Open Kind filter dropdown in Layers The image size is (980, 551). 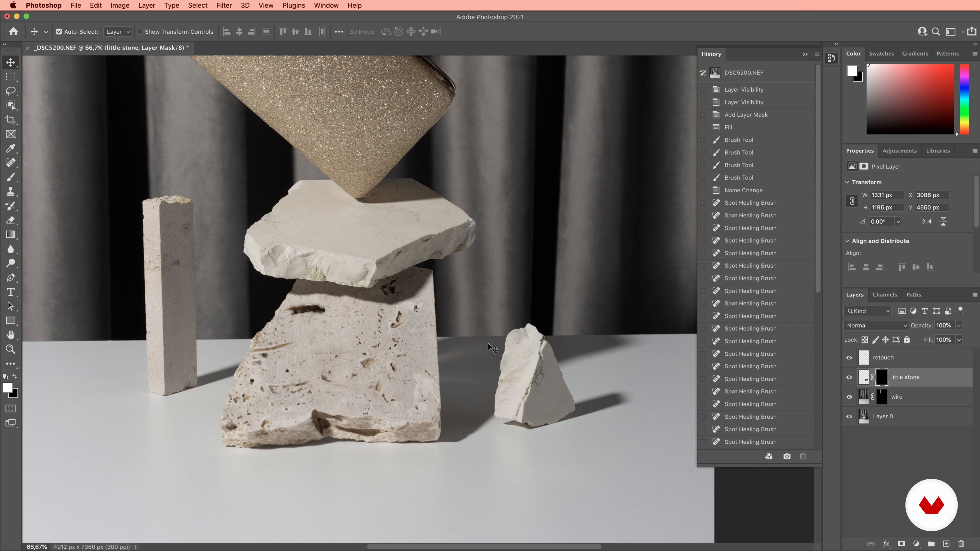(x=868, y=311)
